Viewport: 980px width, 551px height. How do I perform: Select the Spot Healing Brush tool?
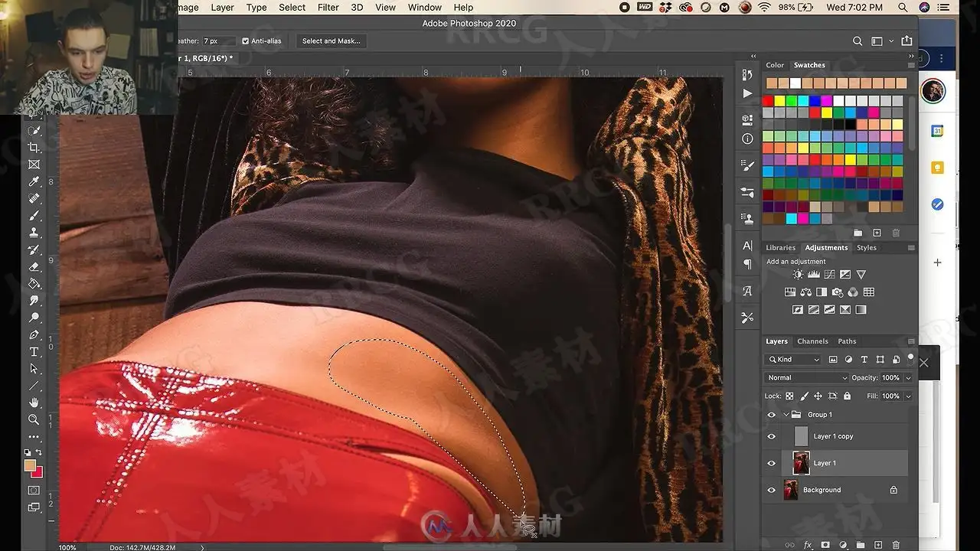34,198
